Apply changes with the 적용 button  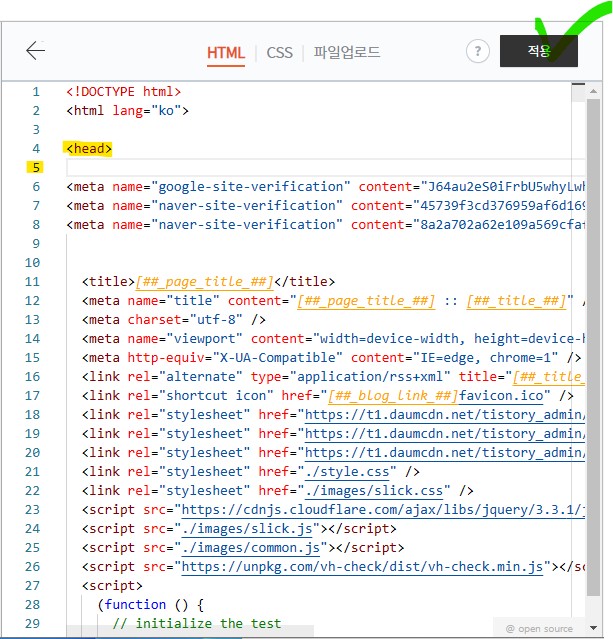click(x=538, y=51)
